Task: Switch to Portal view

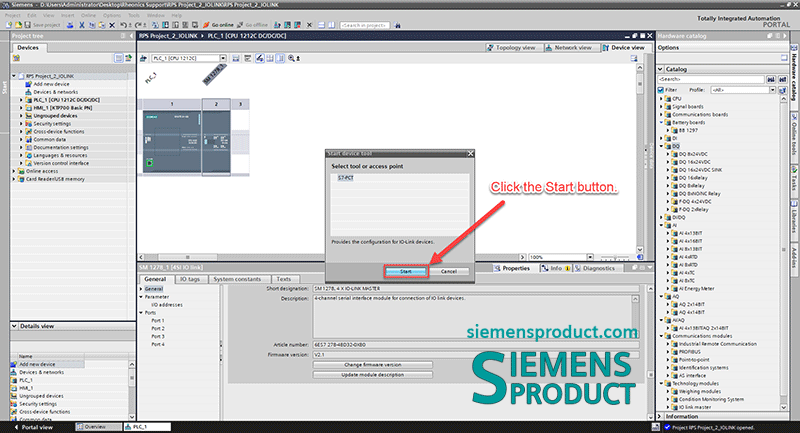Action: click(x=33, y=427)
